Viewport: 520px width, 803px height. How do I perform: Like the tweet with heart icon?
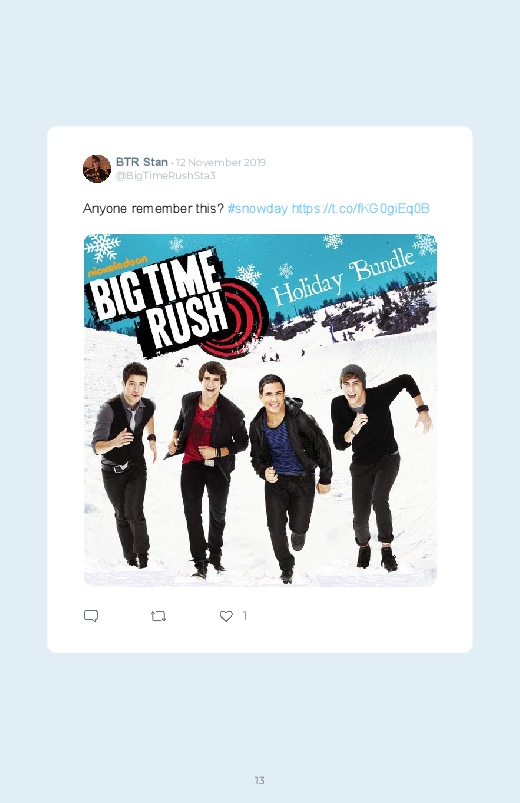point(226,616)
